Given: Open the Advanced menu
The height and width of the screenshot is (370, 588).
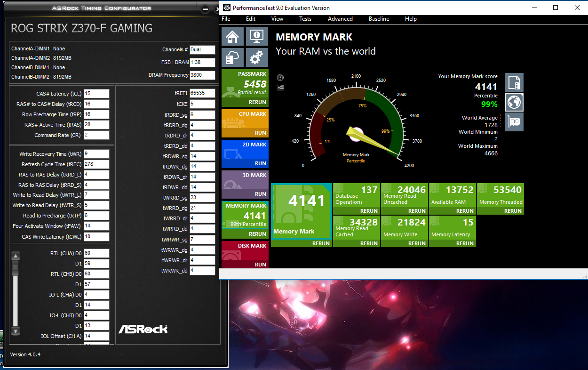Looking at the screenshot, I should 340,19.
